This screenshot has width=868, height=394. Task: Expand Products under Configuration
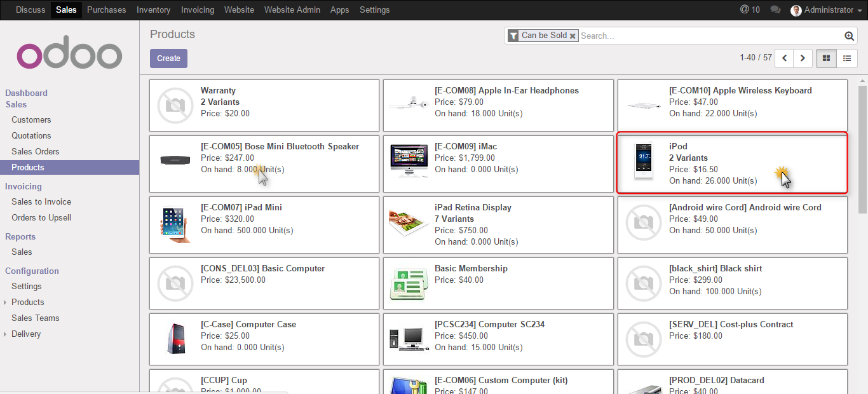pos(27,302)
